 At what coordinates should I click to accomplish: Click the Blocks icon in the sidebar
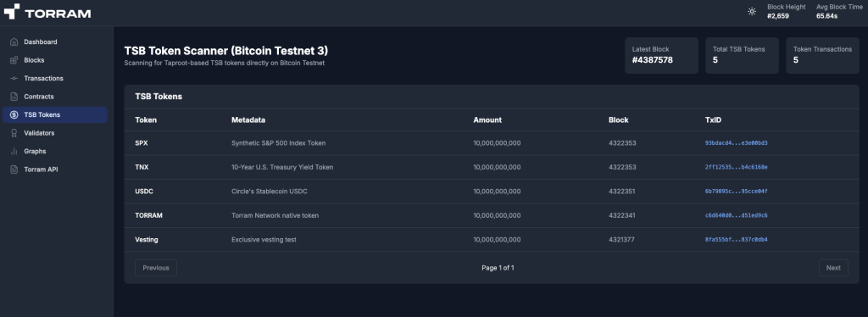[14, 60]
